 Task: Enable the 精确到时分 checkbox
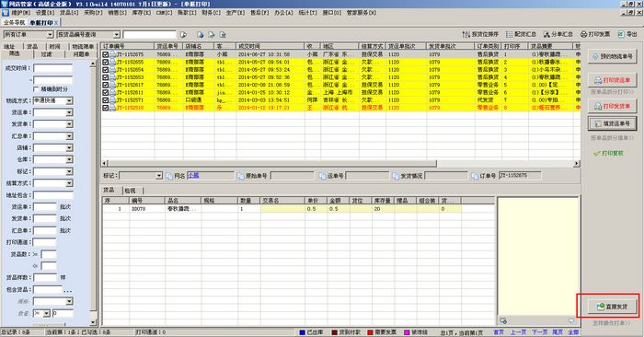click(36, 89)
